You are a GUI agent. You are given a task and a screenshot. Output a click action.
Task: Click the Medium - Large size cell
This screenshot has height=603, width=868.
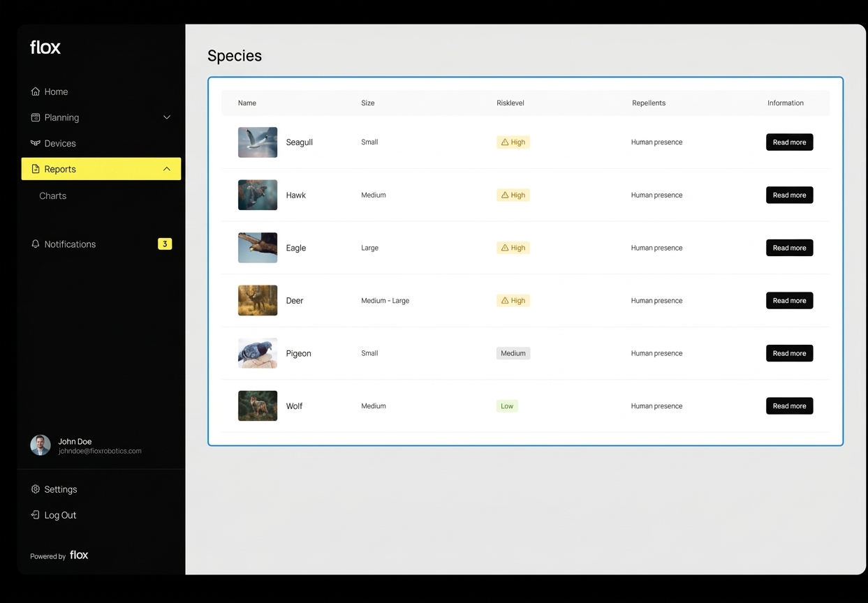click(x=385, y=301)
